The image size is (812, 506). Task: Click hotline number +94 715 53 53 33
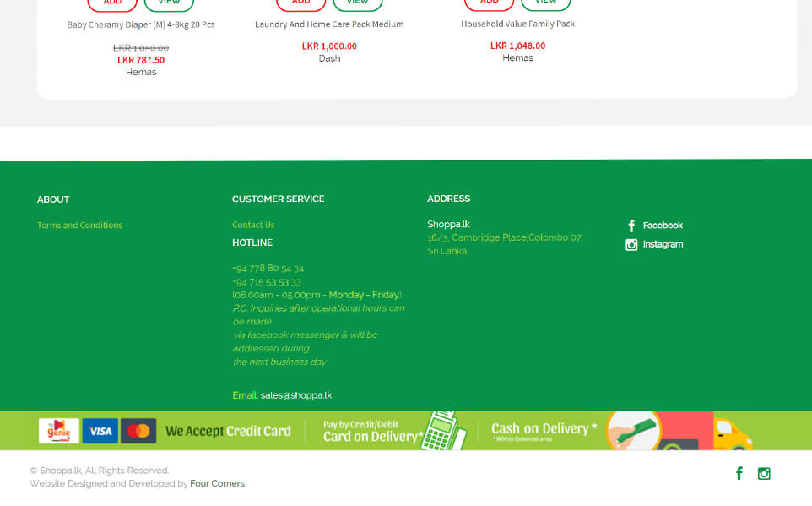click(x=267, y=282)
